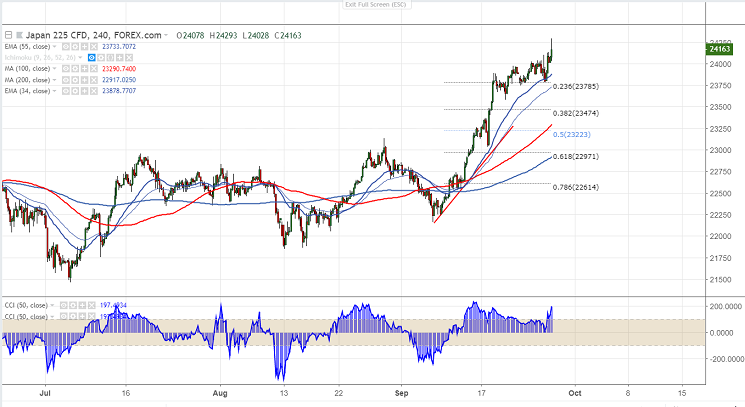Click the MA 200 value 22917.0250
This screenshot has height=407, width=745.
[x=119, y=80]
